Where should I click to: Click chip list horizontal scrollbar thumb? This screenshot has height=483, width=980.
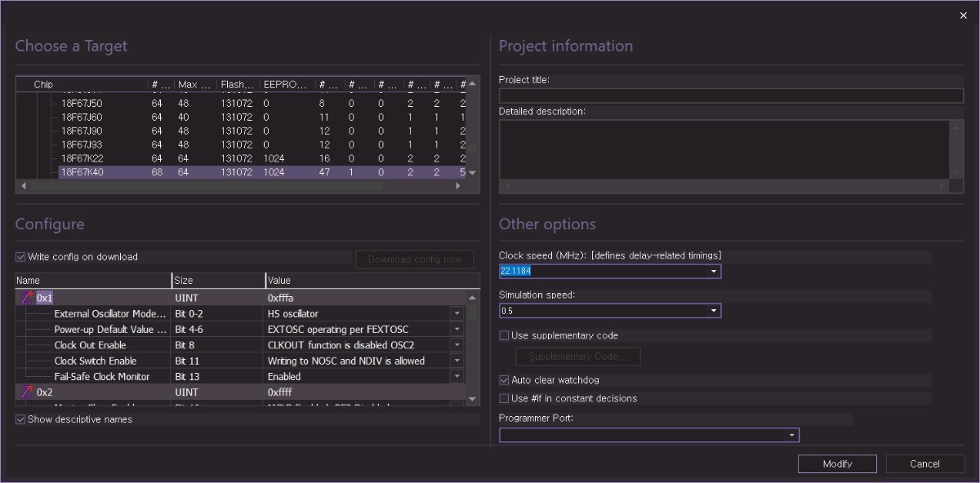[207, 186]
